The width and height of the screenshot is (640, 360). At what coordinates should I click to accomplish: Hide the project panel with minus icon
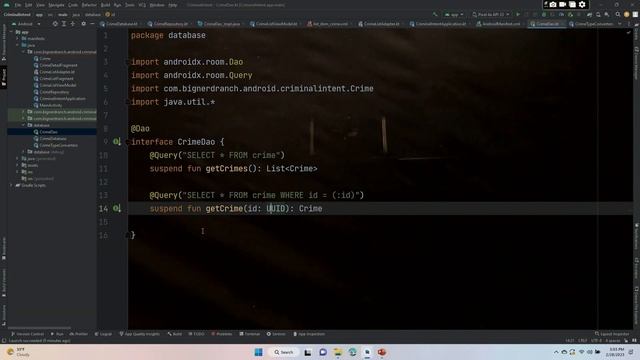92,24
